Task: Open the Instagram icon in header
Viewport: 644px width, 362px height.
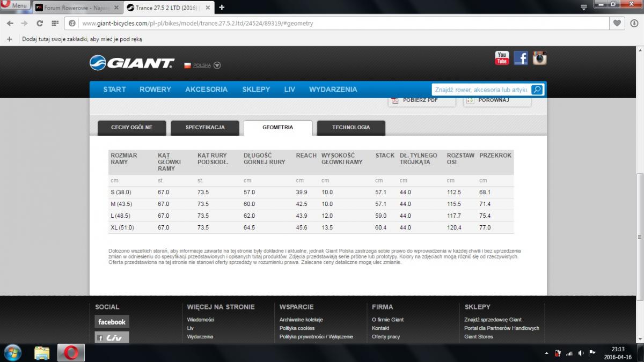Action: coord(539,58)
